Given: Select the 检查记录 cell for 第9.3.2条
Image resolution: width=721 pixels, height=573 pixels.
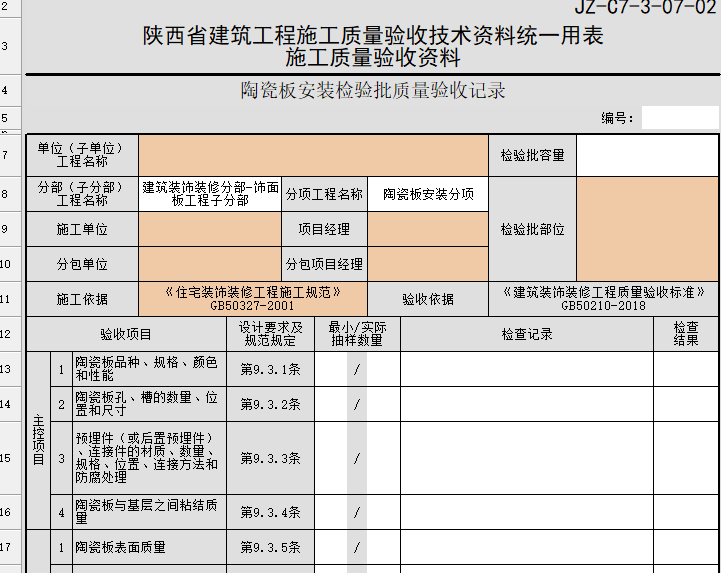Looking at the screenshot, I should pos(527,404).
